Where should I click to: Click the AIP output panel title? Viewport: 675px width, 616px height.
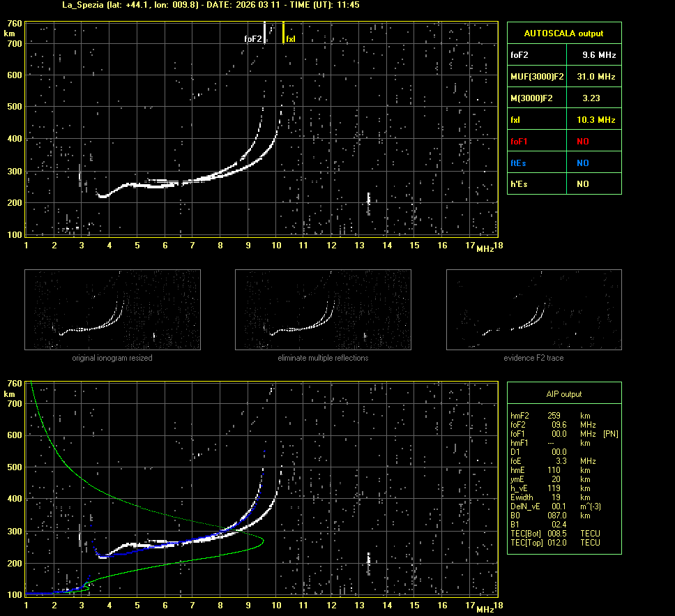coord(563,394)
